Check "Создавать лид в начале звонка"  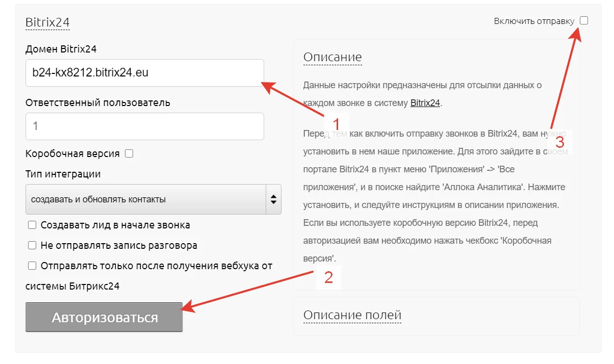[32, 225]
